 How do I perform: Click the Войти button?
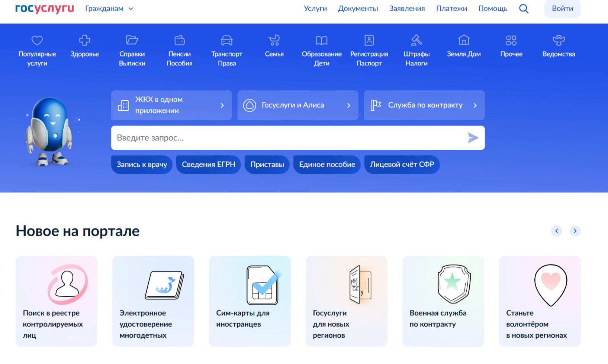[x=562, y=9]
